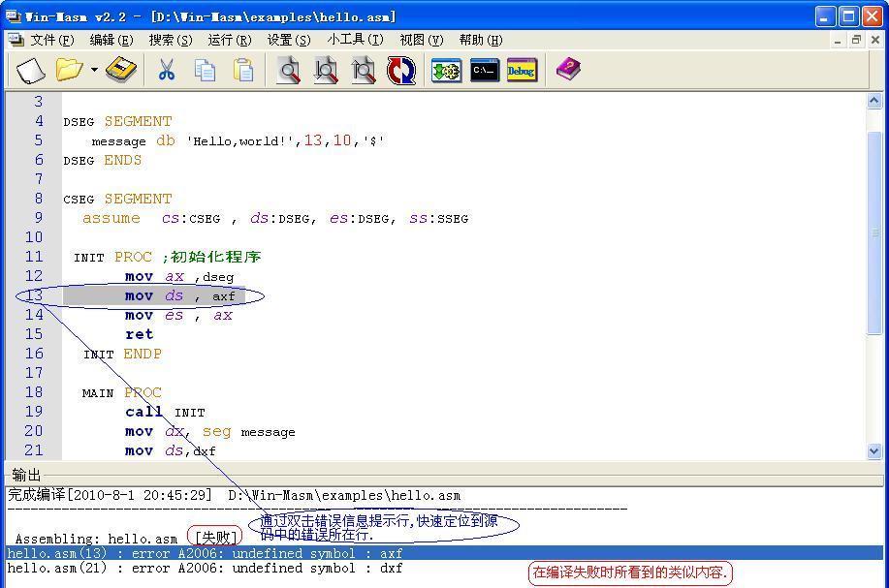
Task: Click line number 17 in the gutter
Action: point(34,373)
